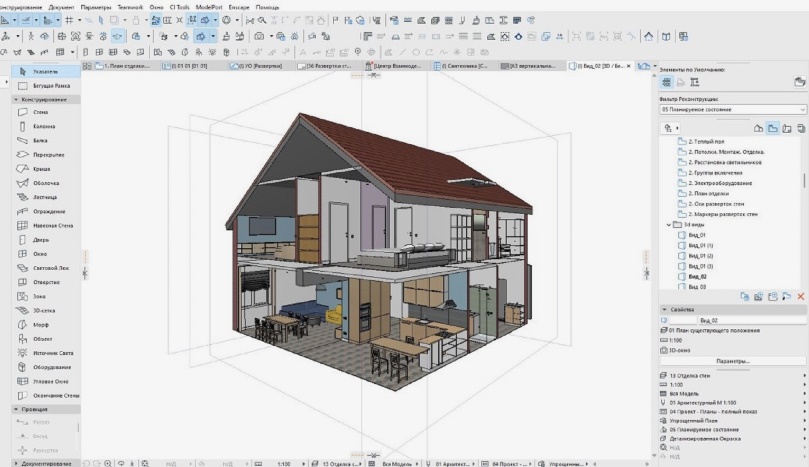Select the Навесная Стена tool
Viewport: 809px width, 467px height.
coord(45,226)
